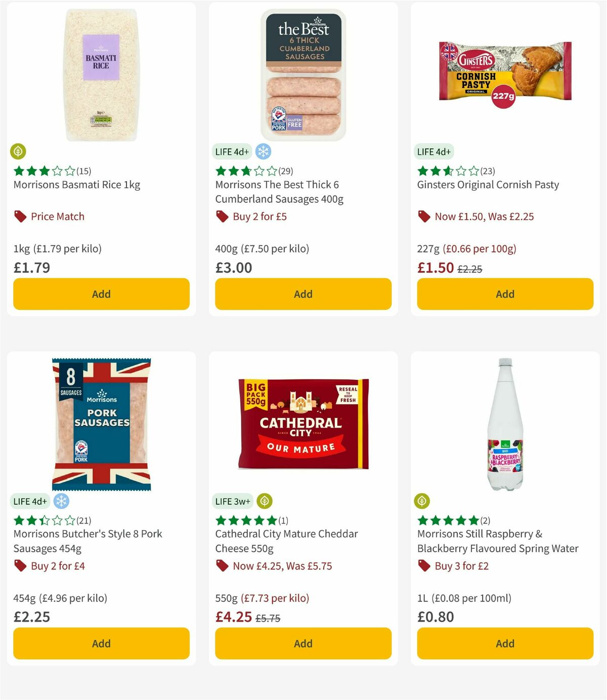Add Cathedral City Mature Cheddar to basket

tap(302, 643)
